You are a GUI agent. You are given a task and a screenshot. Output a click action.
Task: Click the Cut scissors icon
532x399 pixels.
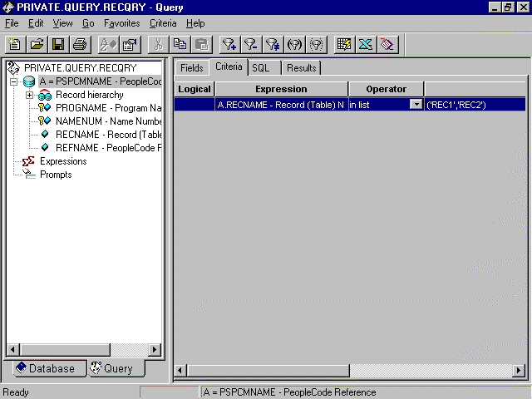pos(159,44)
